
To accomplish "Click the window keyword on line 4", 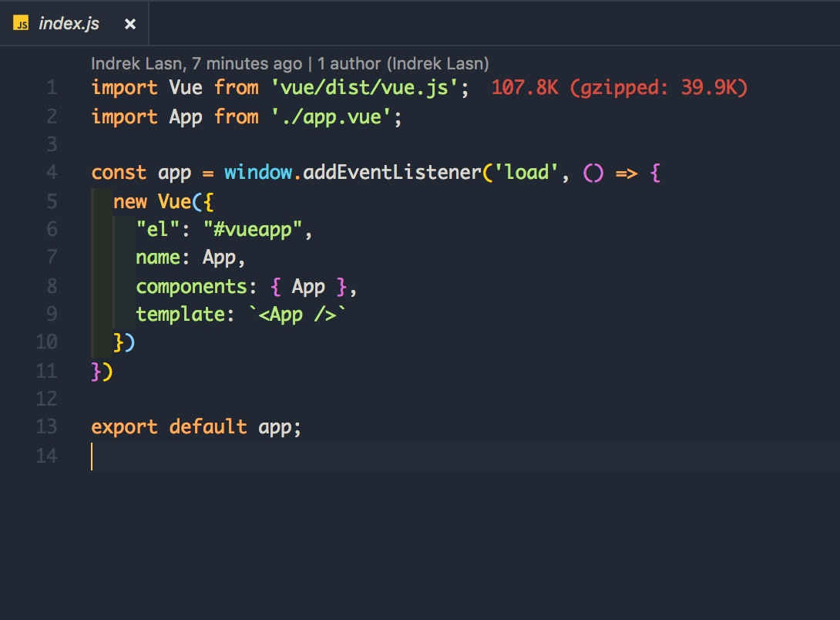I will (x=258, y=173).
